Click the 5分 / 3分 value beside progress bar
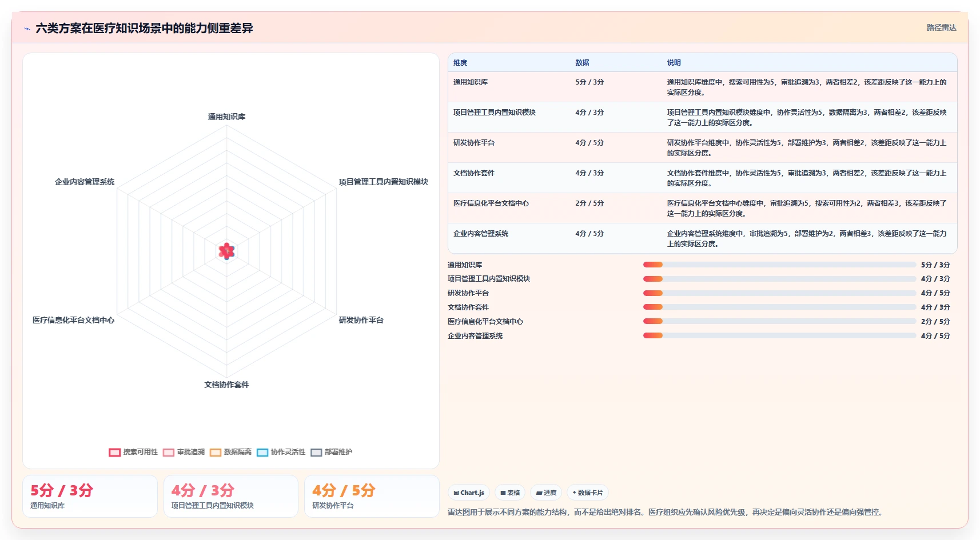 pos(935,265)
